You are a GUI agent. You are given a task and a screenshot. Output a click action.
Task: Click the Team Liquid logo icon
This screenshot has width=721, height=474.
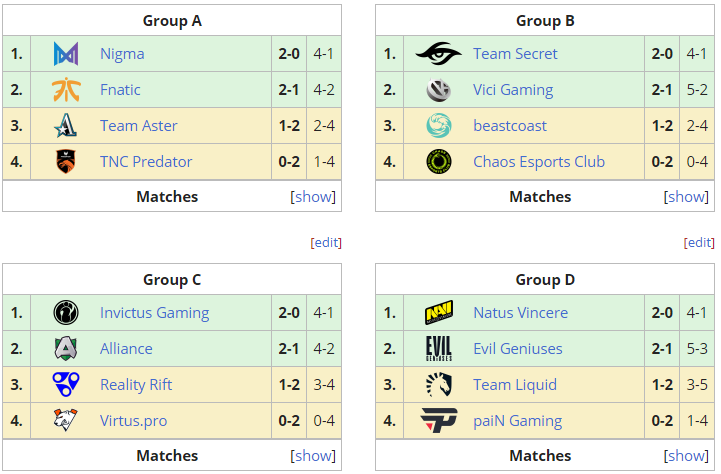pos(438,385)
